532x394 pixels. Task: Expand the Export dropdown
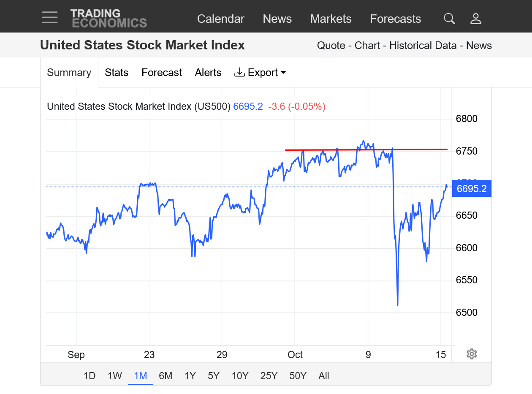(260, 73)
